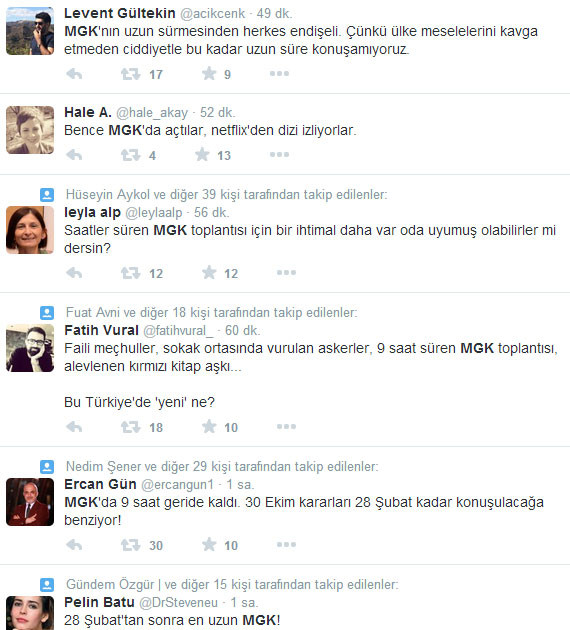This screenshot has width=570, height=630.
Task: Reply to Levent Gültekin's tweet
Action: click(74, 74)
